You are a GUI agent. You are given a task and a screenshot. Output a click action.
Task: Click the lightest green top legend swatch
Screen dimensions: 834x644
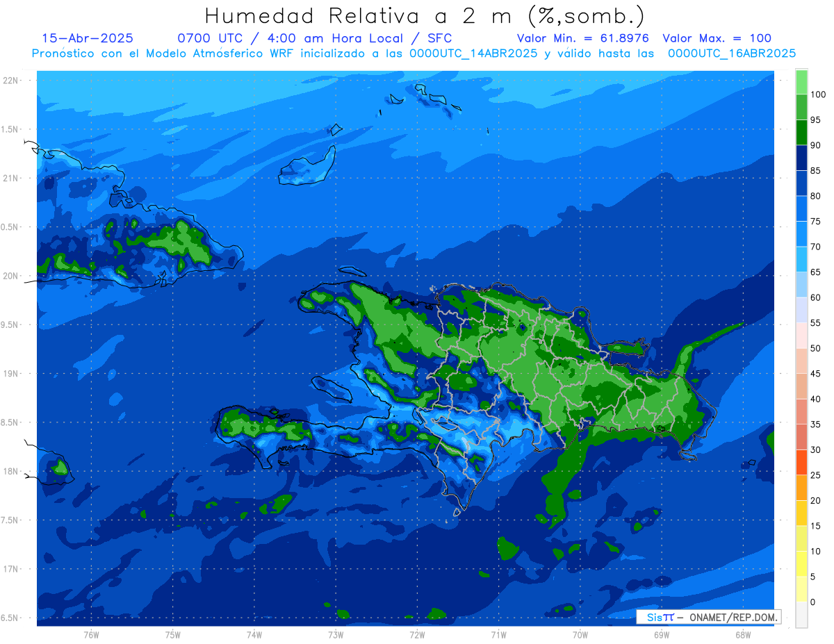pos(801,82)
